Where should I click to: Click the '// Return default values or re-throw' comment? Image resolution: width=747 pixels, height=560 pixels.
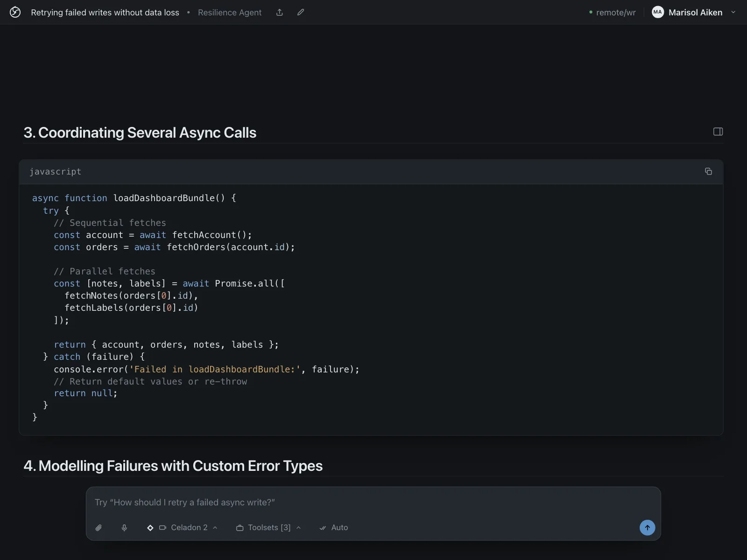150,382
